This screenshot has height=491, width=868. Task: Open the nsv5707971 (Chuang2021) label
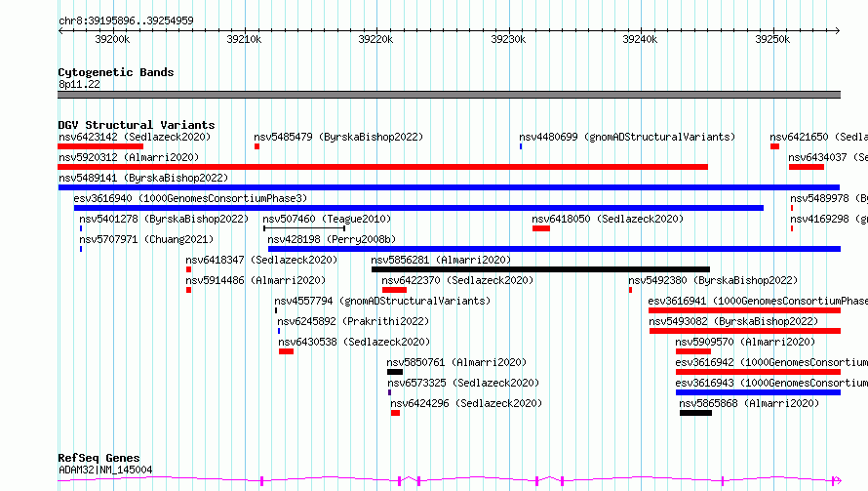tap(146, 239)
